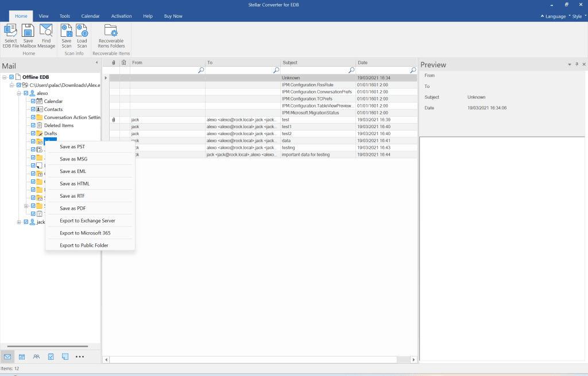Toggle the Deleted Items checkbox

click(x=33, y=125)
